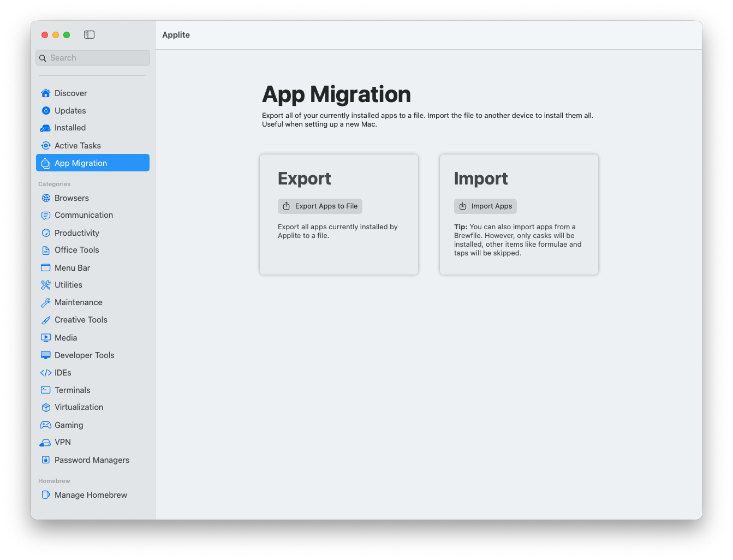Toggle the sidebar visibility icon
Viewport: 733px width, 560px height.
coord(90,34)
